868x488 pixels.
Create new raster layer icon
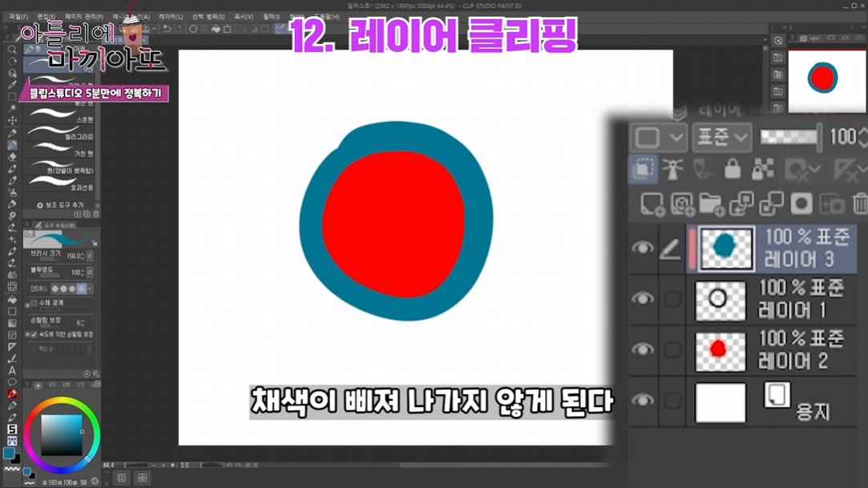[x=652, y=204]
